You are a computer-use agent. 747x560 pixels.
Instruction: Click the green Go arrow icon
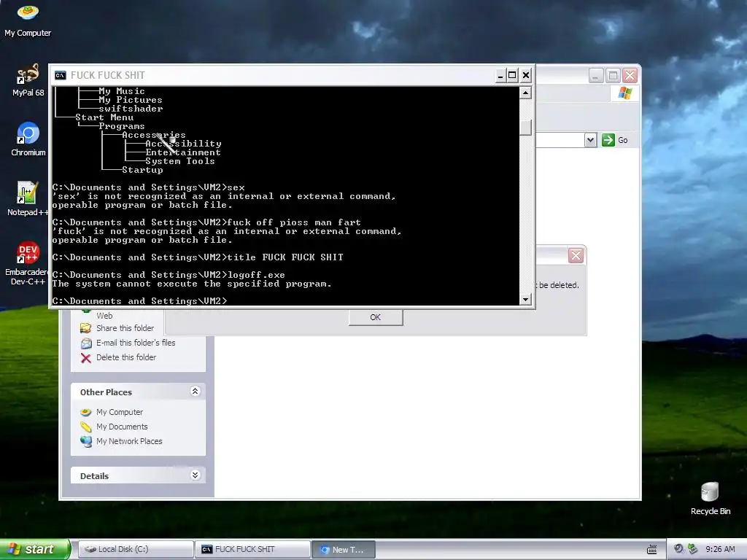pyautogui.click(x=608, y=140)
